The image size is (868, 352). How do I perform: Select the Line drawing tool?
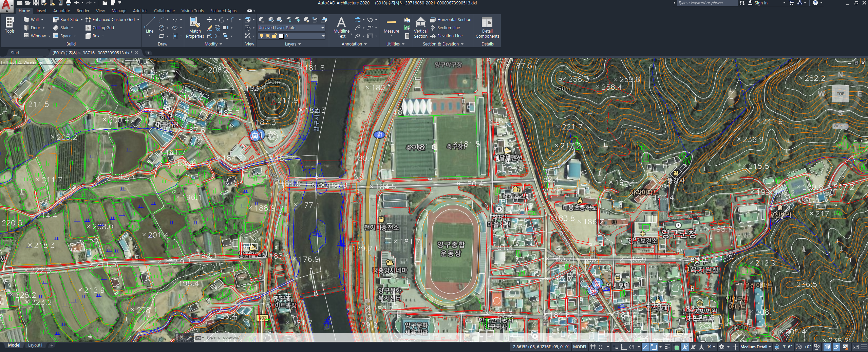click(149, 25)
